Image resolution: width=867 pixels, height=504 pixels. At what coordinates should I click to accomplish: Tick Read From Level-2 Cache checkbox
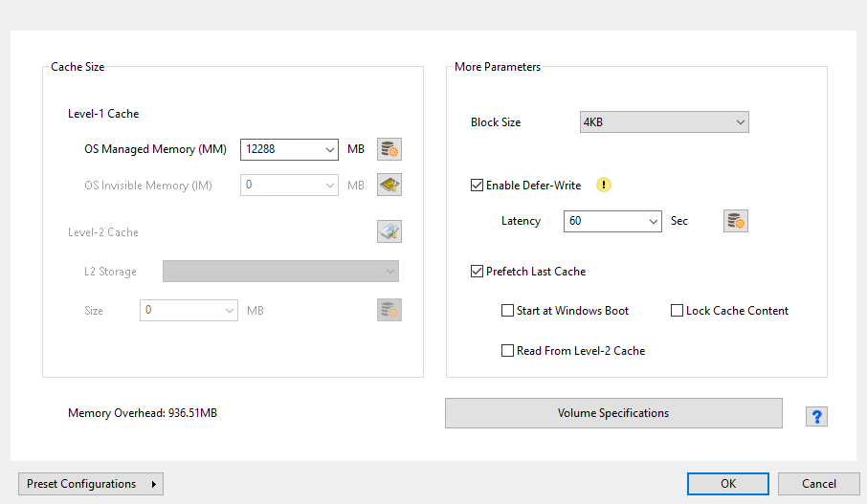(x=508, y=351)
